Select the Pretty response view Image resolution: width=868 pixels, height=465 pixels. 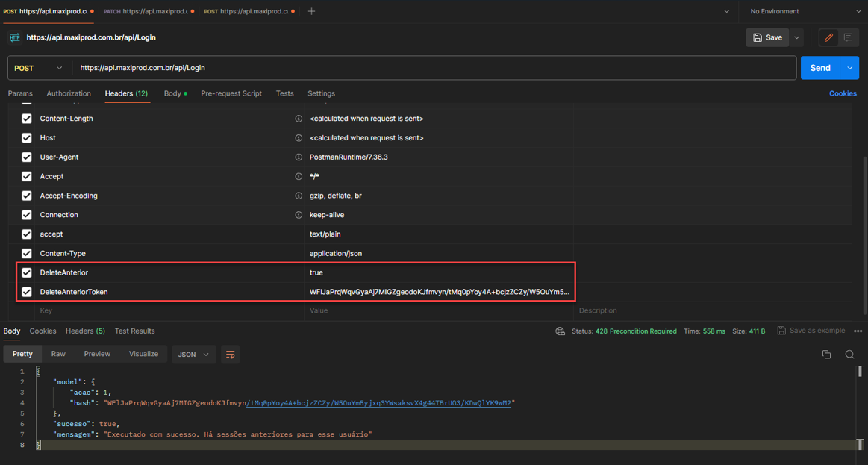point(22,354)
